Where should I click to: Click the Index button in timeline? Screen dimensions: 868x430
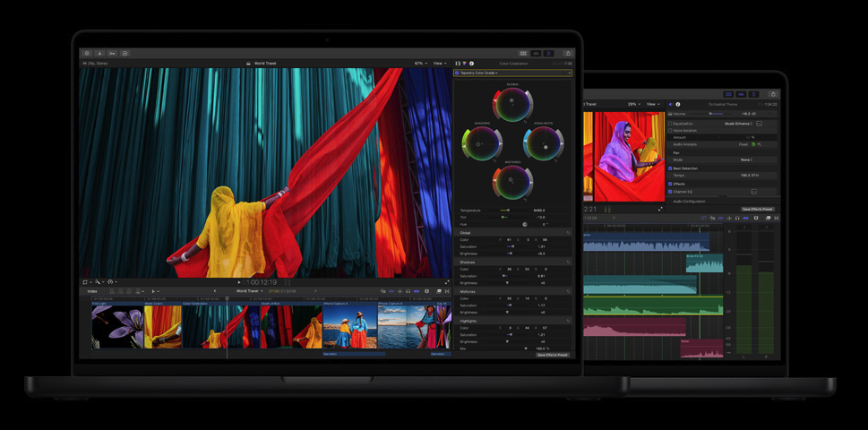(x=92, y=291)
